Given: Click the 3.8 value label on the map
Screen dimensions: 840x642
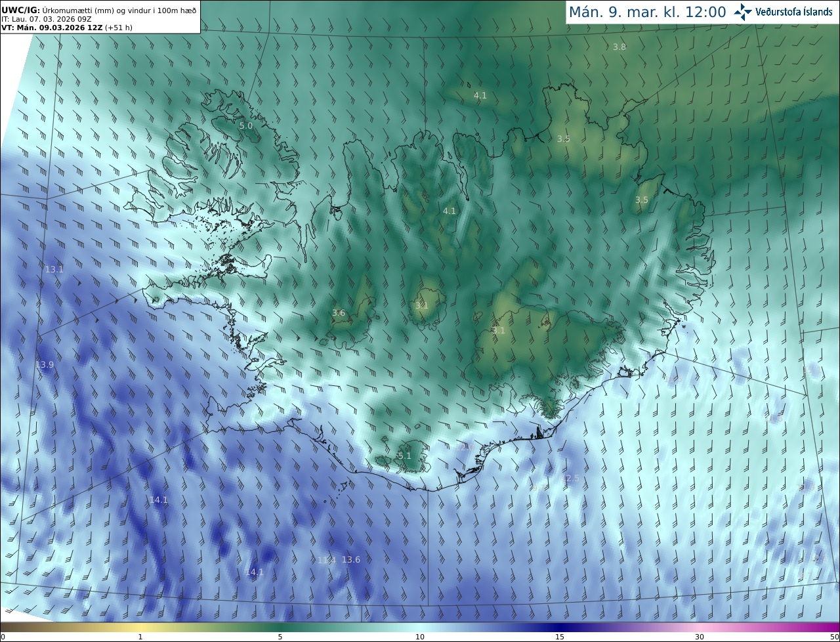Looking at the screenshot, I should [x=619, y=47].
